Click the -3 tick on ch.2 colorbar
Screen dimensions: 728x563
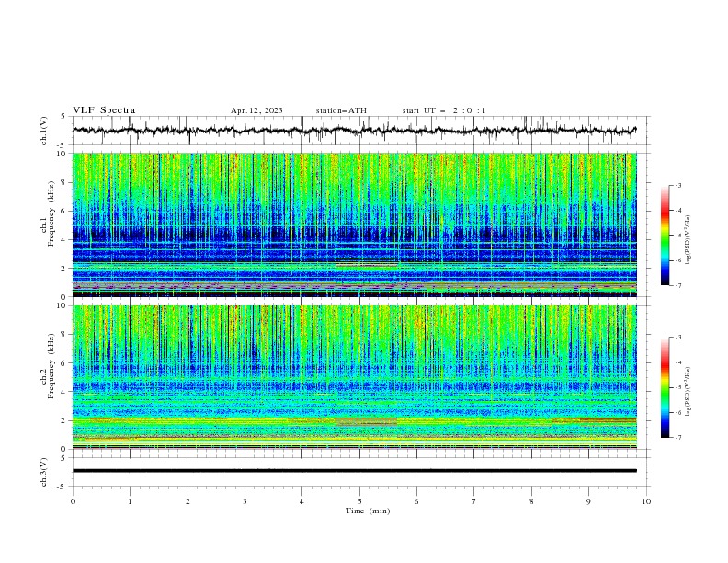[678, 338]
